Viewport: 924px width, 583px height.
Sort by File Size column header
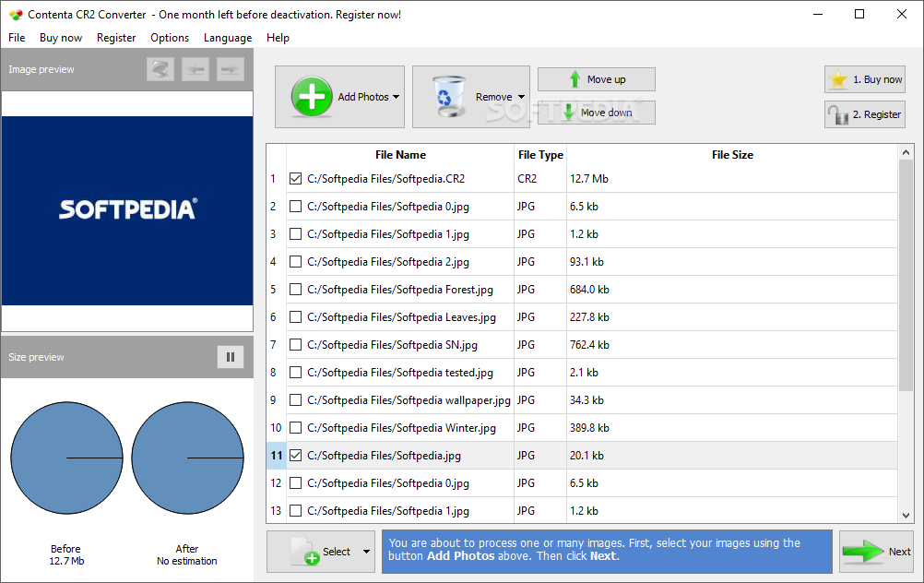732,154
